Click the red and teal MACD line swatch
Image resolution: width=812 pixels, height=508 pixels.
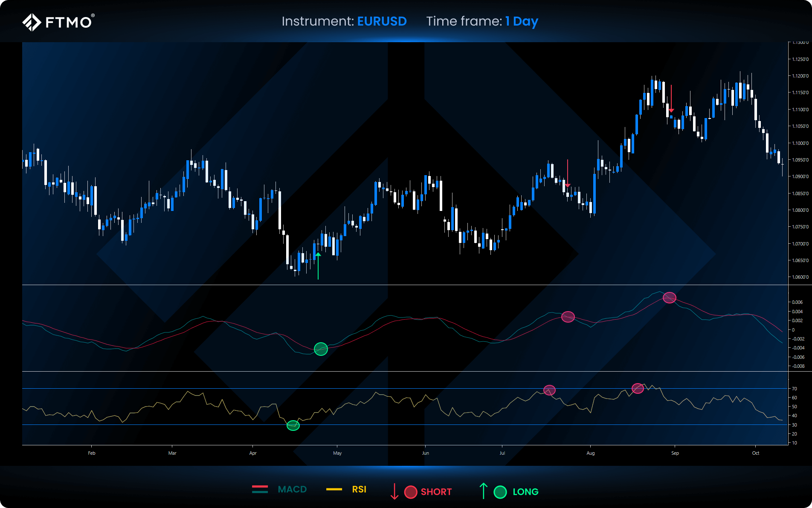tap(260, 489)
